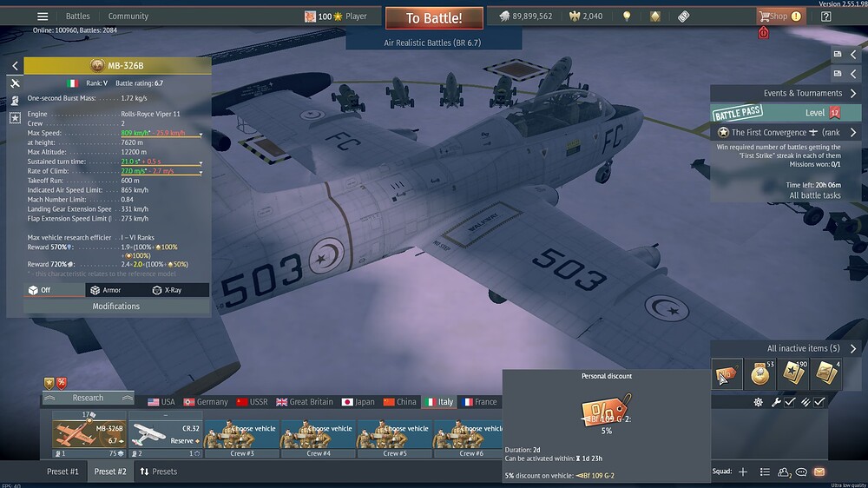Select Air Realistic Battles game mode
868x488 pixels.
pyautogui.click(x=432, y=43)
